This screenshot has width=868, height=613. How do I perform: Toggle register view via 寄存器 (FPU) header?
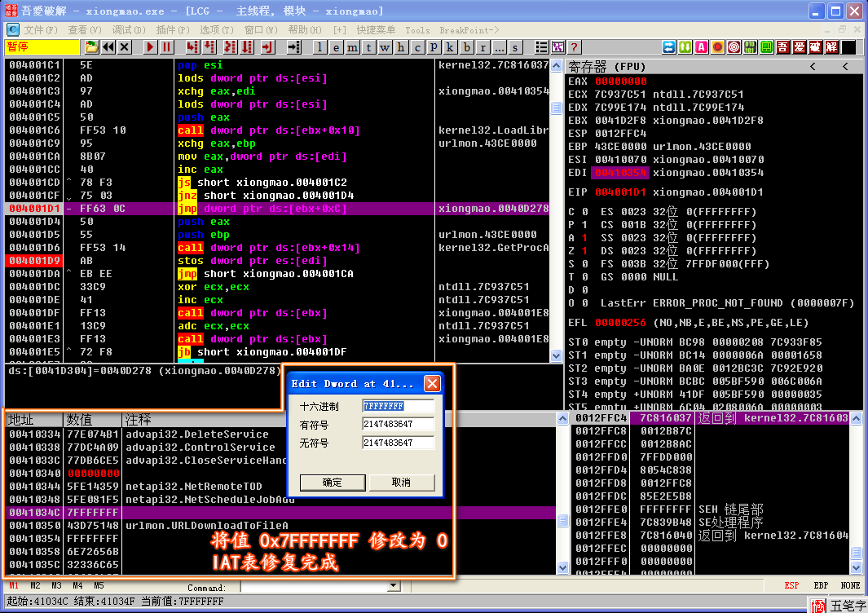click(x=608, y=67)
